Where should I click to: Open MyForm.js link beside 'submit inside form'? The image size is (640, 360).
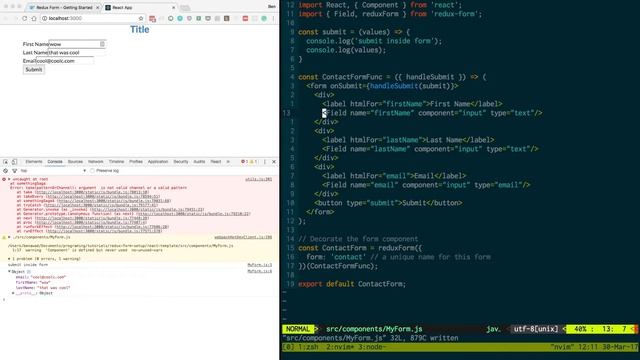click(x=260, y=265)
